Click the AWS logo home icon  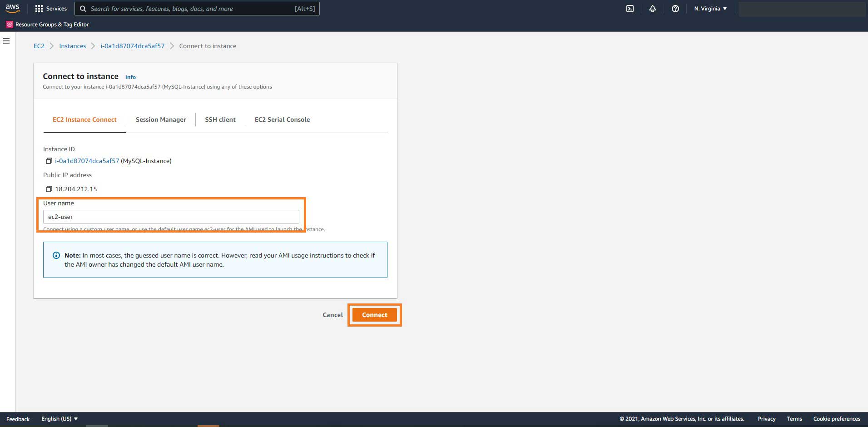(12, 9)
